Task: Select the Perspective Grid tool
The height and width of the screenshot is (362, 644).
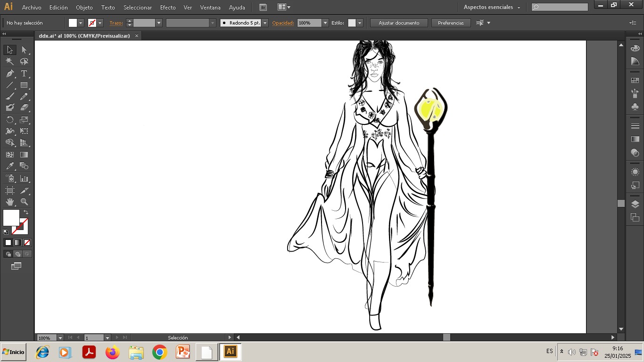Action: click(24, 143)
